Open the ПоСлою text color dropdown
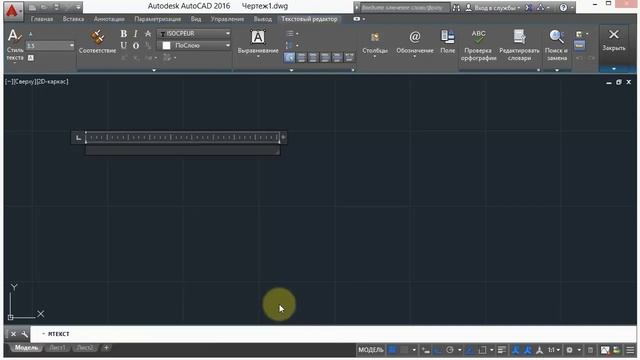This screenshot has width=640, height=360. [x=195, y=45]
